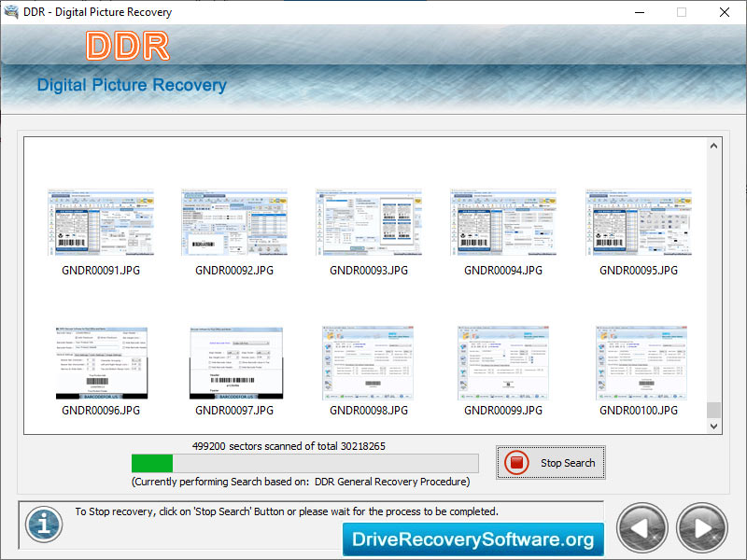The height and width of the screenshot is (560, 747).
Task: Click the file name GNDR00100.JPG
Action: pyautogui.click(x=639, y=411)
